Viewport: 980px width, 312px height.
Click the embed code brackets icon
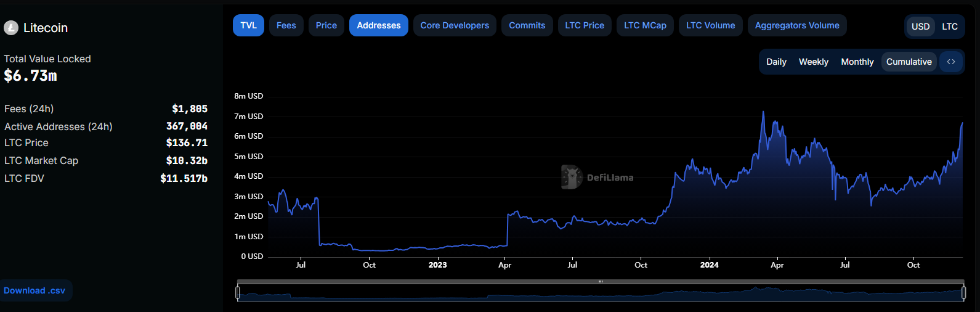point(951,62)
